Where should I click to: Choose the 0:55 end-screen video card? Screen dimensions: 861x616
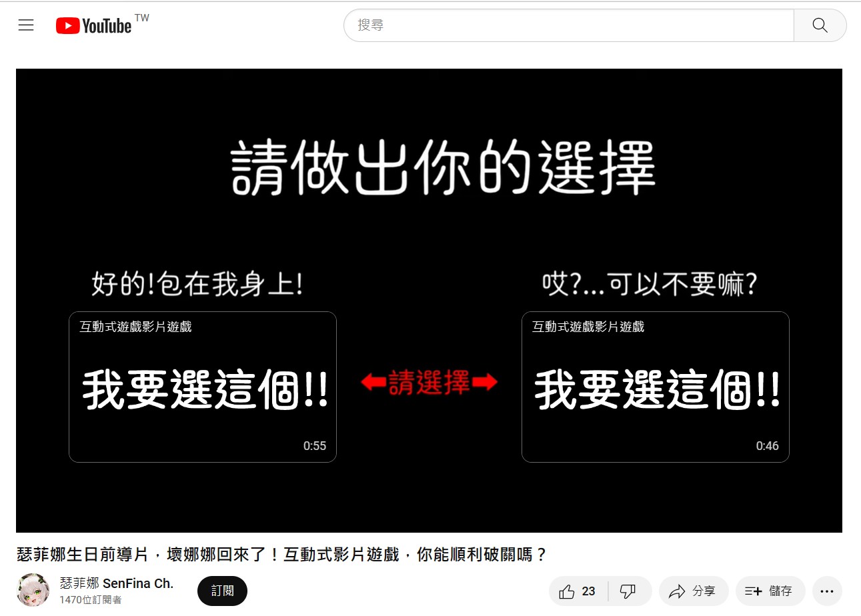[203, 387]
